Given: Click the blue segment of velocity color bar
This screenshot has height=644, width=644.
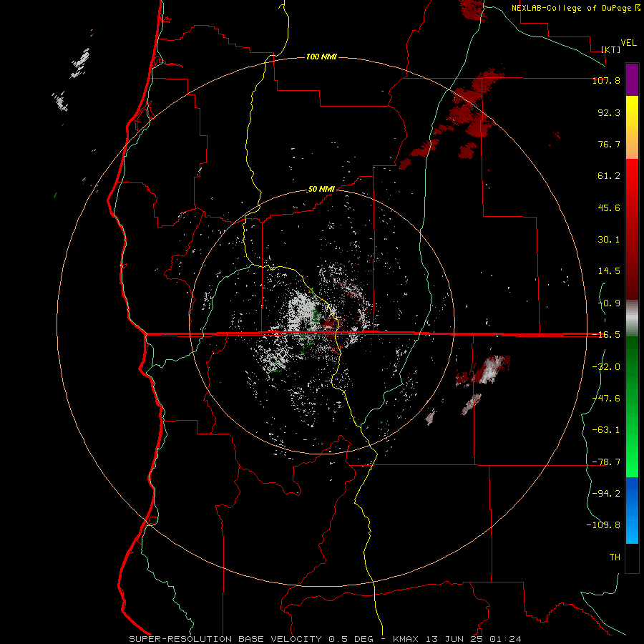Looking at the screenshot, I should (x=632, y=510).
